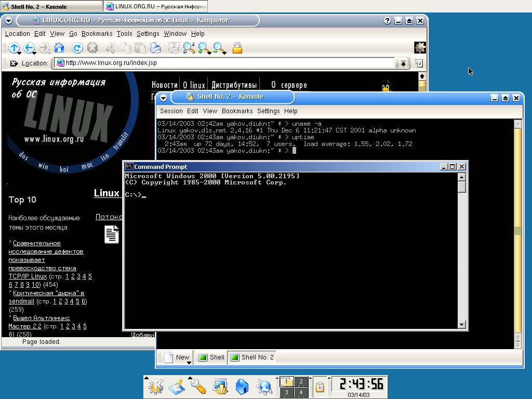Select the Shell No. 2 tab in Konsole
The image size is (532, 399).
(251, 357)
